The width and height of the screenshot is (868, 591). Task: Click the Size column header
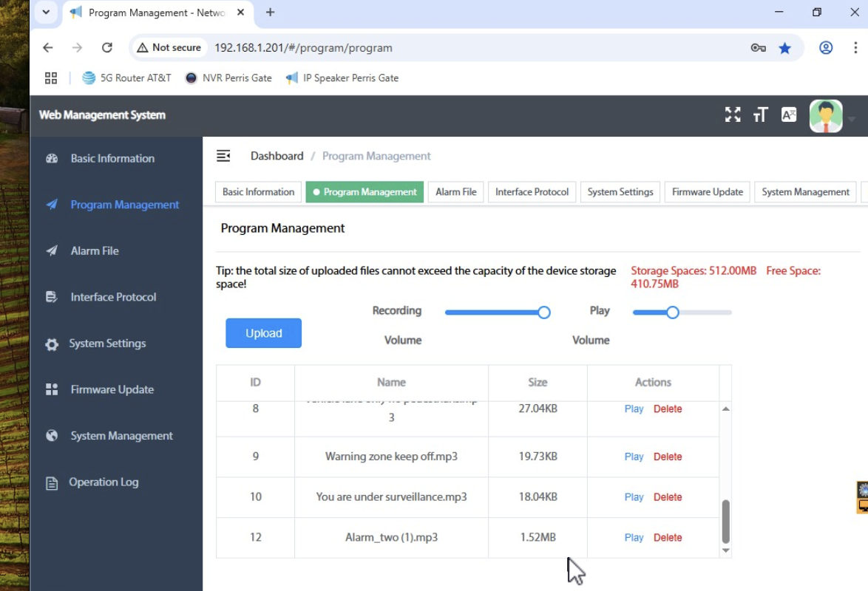(x=538, y=383)
